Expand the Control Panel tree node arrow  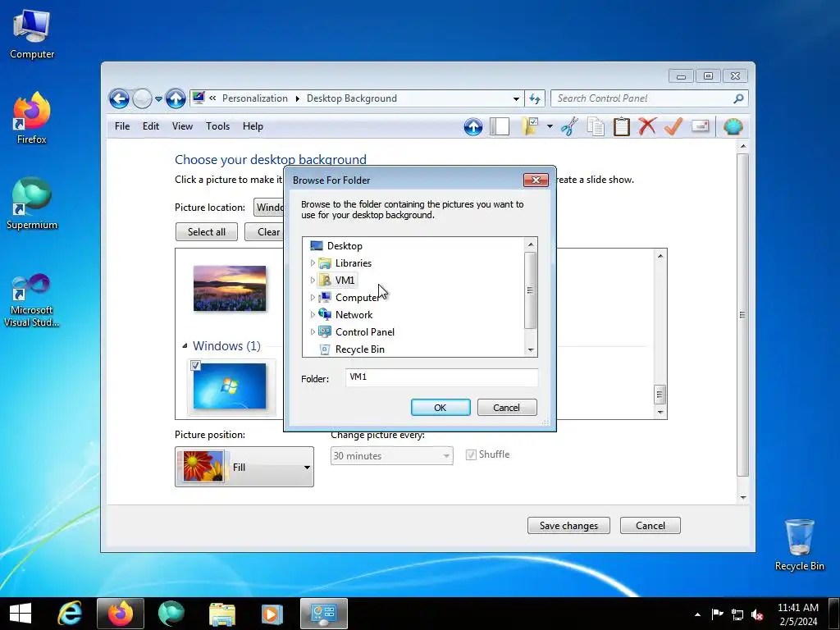click(313, 331)
